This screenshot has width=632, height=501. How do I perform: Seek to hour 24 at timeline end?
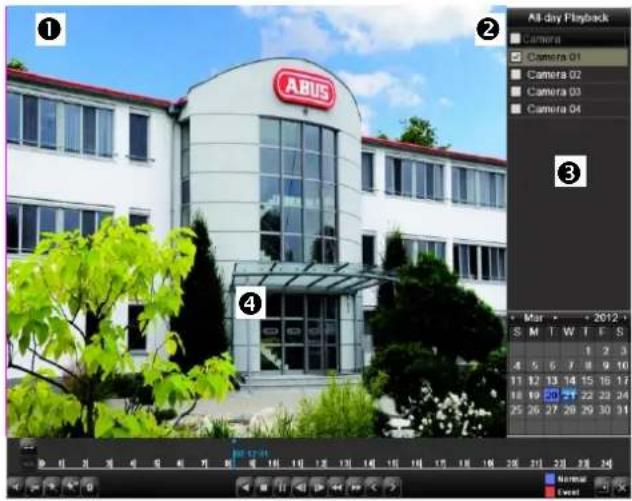click(x=607, y=464)
